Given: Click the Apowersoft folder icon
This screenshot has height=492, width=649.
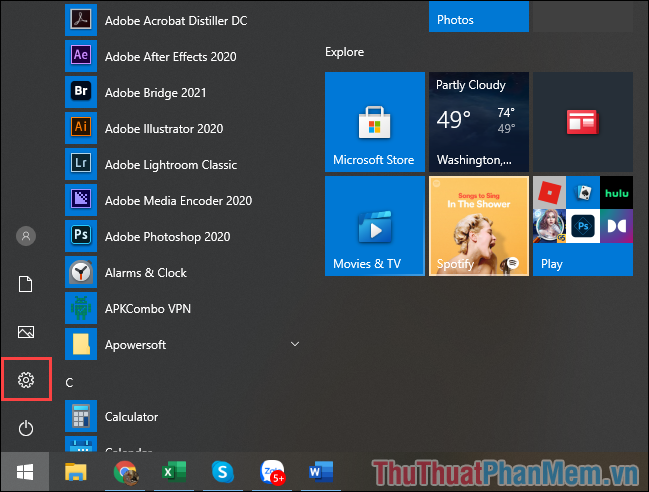Looking at the screenshot, I should (81, 344).
